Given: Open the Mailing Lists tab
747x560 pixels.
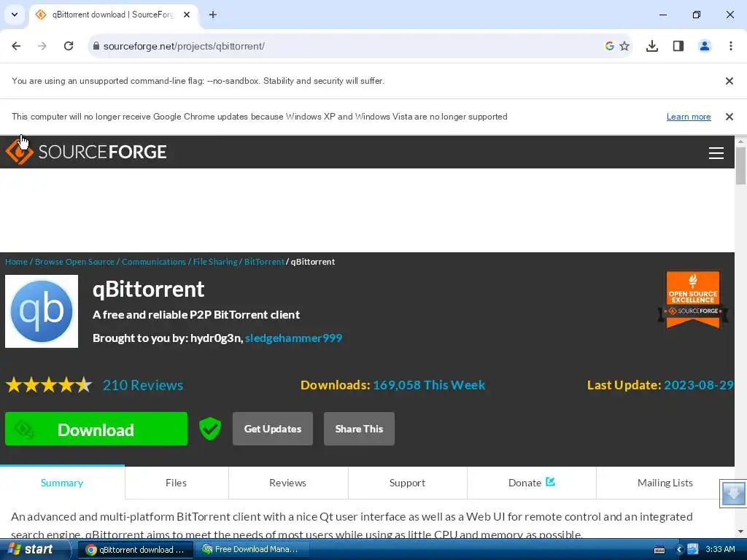Looking at the screenshot, I should tap(665, 483).
